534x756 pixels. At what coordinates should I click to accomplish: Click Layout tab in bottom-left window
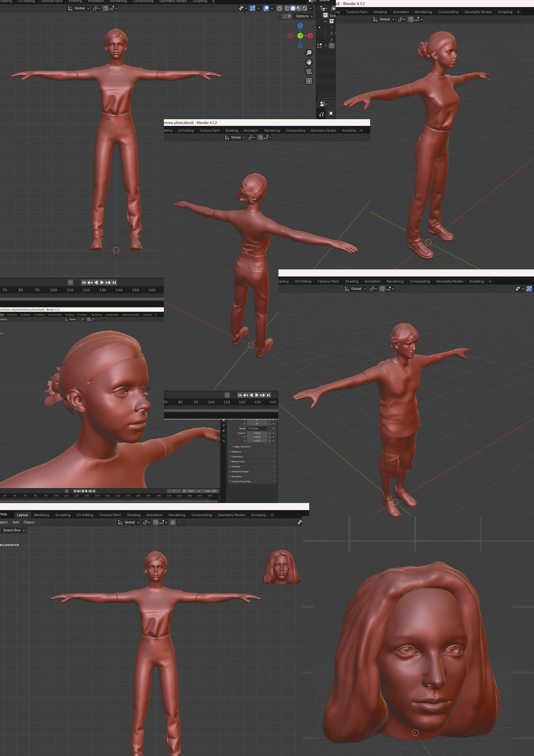point(22,515)
